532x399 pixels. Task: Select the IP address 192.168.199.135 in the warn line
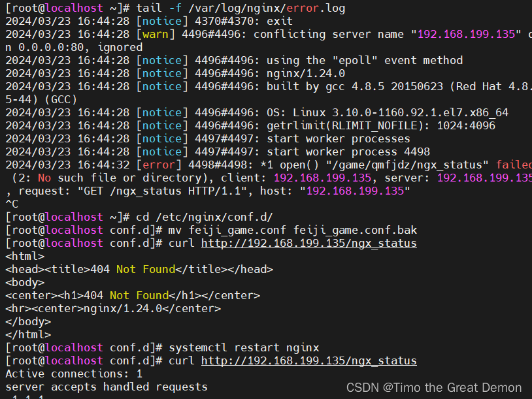pos(464,34)
